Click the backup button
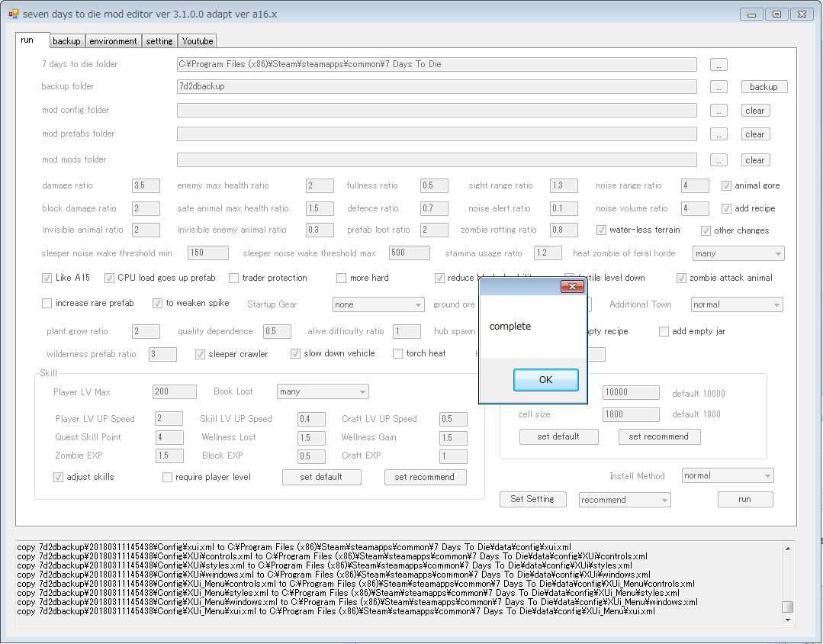 (x=764, y=87)
